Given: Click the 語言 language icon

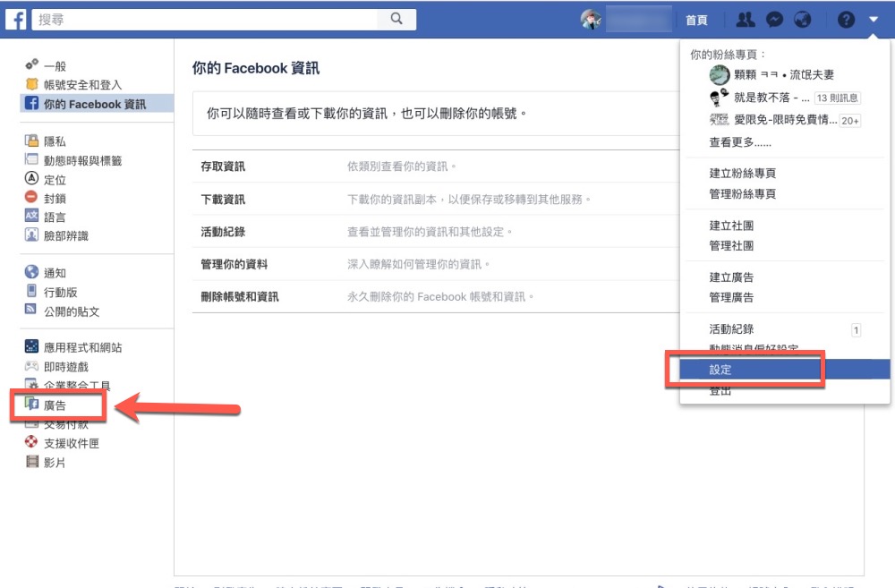Looking at the screenshot, I should click(31, 216).
